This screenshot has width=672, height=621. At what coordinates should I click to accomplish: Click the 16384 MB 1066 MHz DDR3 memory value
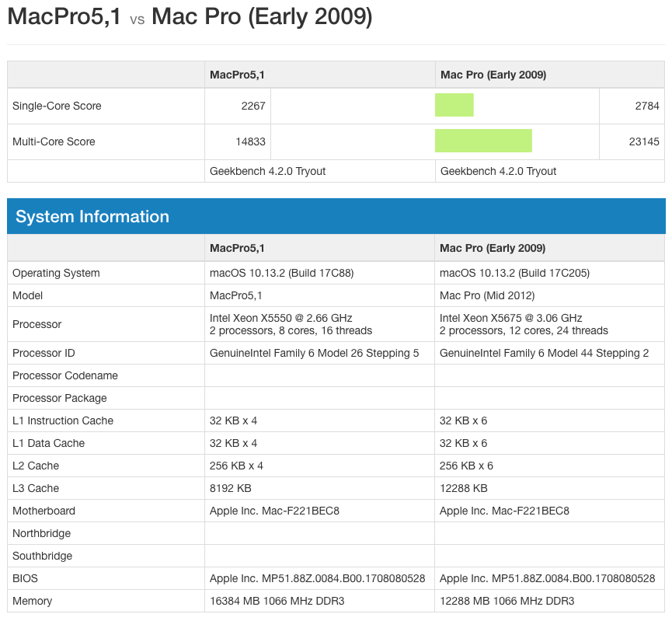[277, 601]
